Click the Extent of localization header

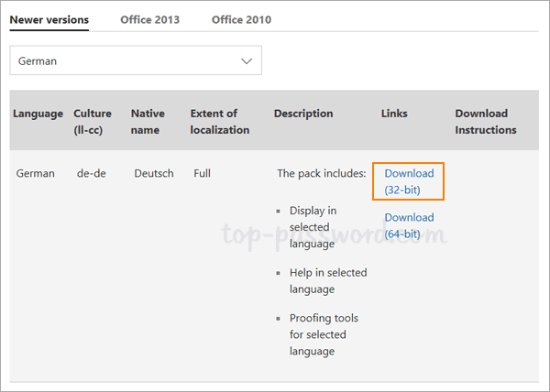[220, 122]
